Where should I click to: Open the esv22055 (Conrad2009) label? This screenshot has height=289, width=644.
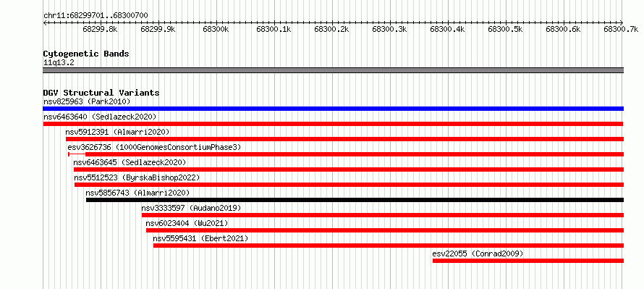click(x=478, y=254)
